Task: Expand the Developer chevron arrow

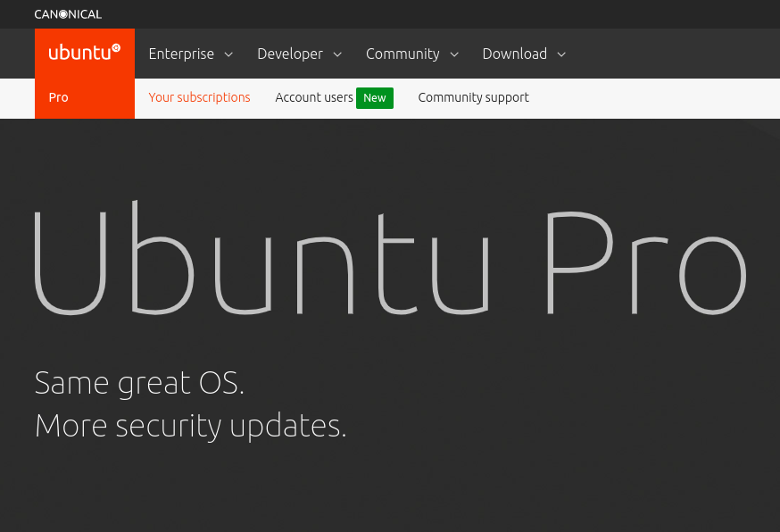Action: tap(337, 54)
